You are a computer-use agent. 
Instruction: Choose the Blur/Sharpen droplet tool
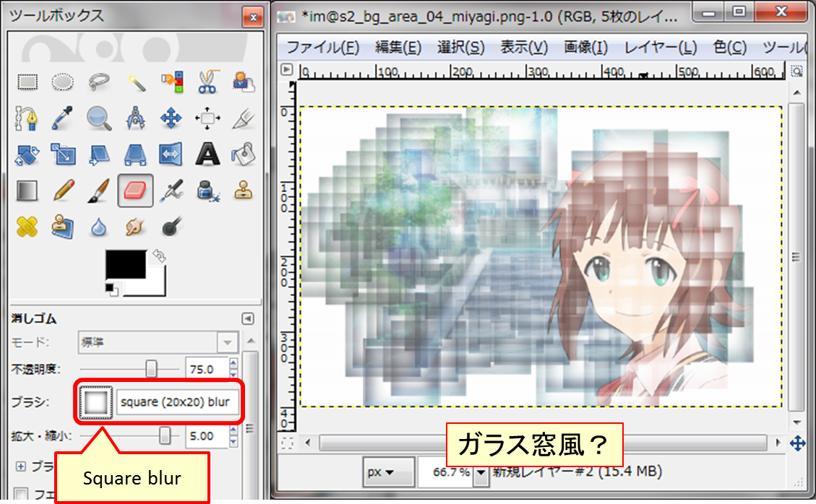99,227
